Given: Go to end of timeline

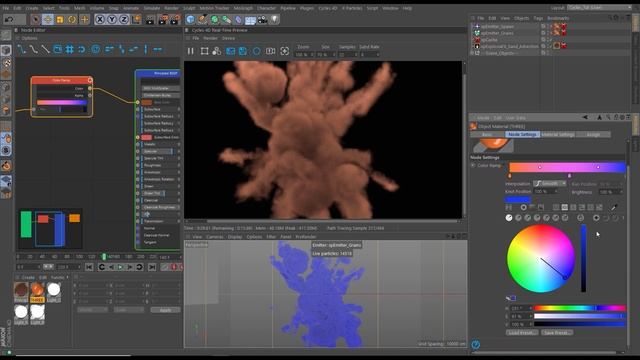Looking at the screenshot, I should tap(152, 267).
